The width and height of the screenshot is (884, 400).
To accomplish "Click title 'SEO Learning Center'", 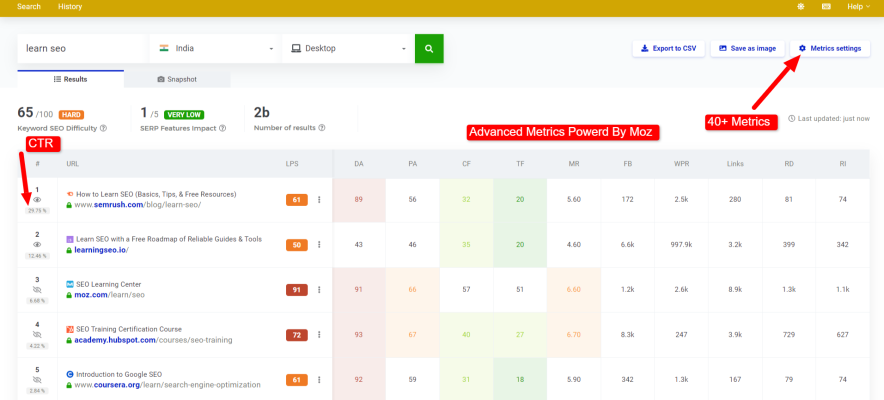I will coord(109,285).
